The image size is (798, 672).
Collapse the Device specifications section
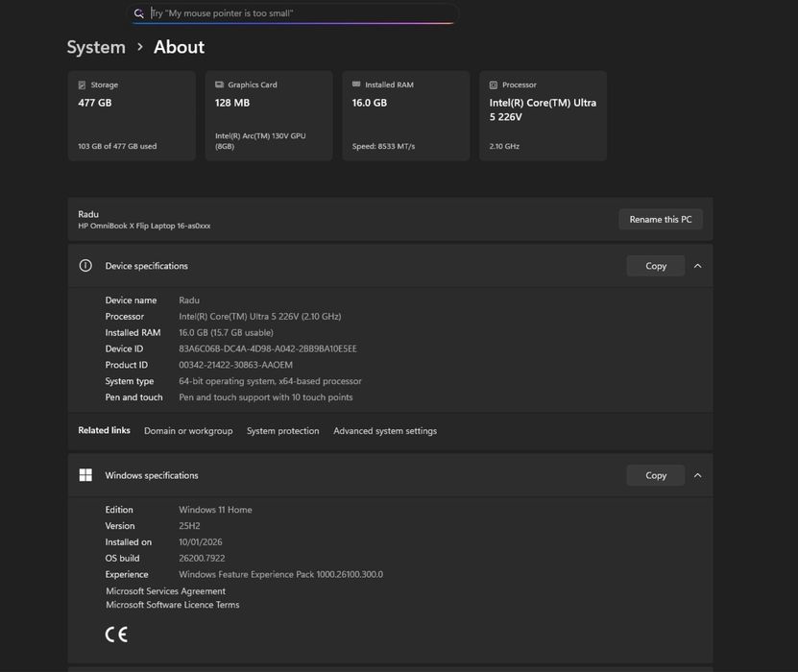point(698,266)
